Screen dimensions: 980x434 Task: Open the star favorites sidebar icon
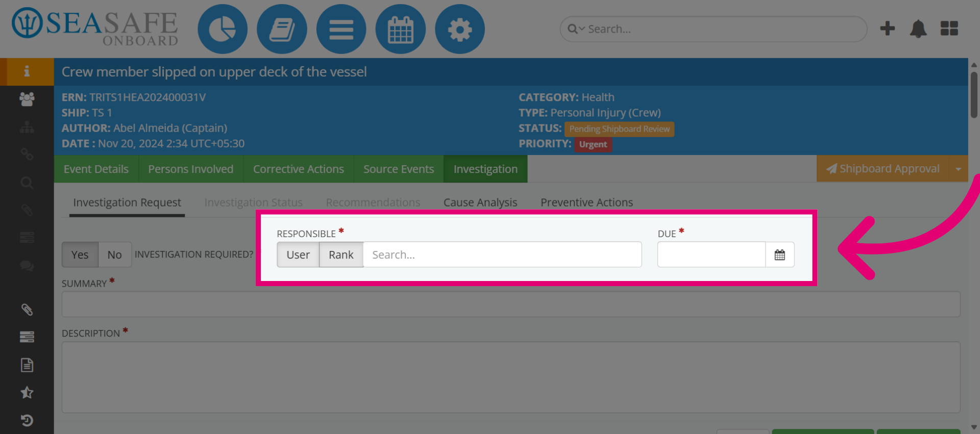(x=27, y=393)
